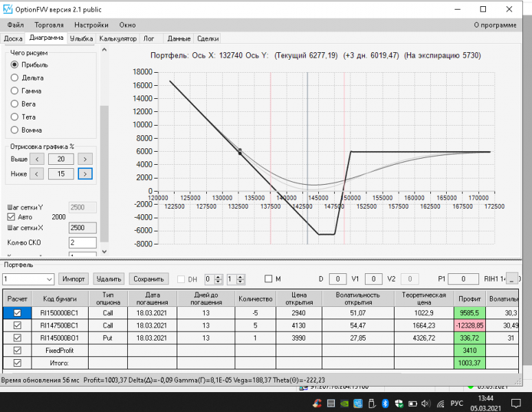
Task: Click the up arrow of settings panel scrollbar
Action: tap(104, 49)
